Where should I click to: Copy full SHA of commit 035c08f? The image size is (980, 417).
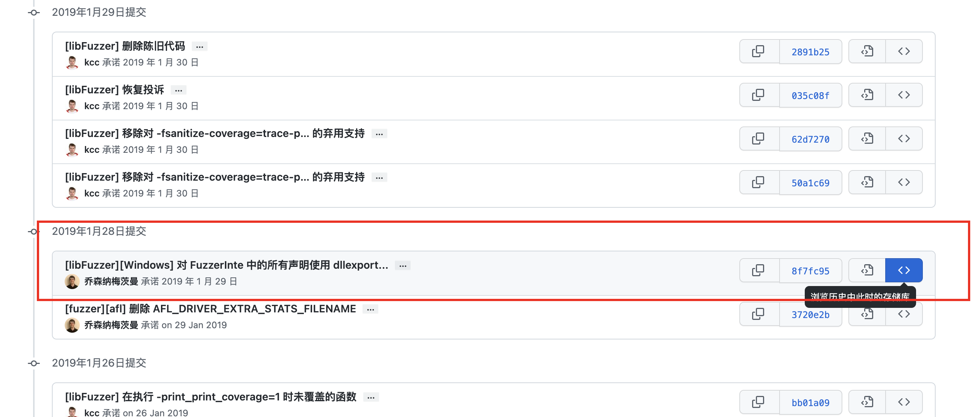pyautogui.click(x=759, y=95)
